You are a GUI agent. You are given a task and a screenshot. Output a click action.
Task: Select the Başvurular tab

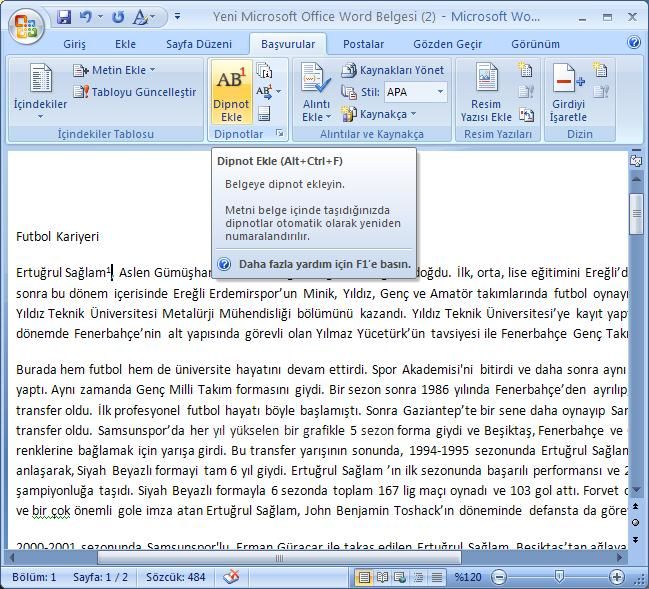click(x=288, y=44)
